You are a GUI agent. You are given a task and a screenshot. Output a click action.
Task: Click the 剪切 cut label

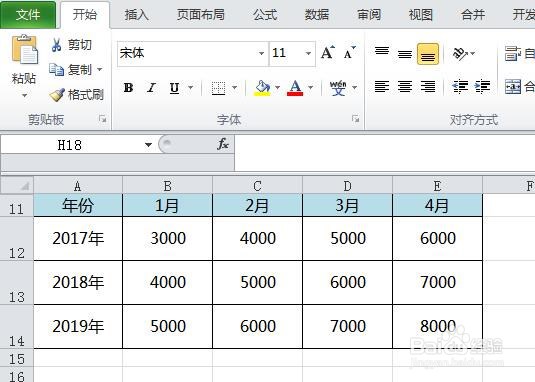point(80,45)
